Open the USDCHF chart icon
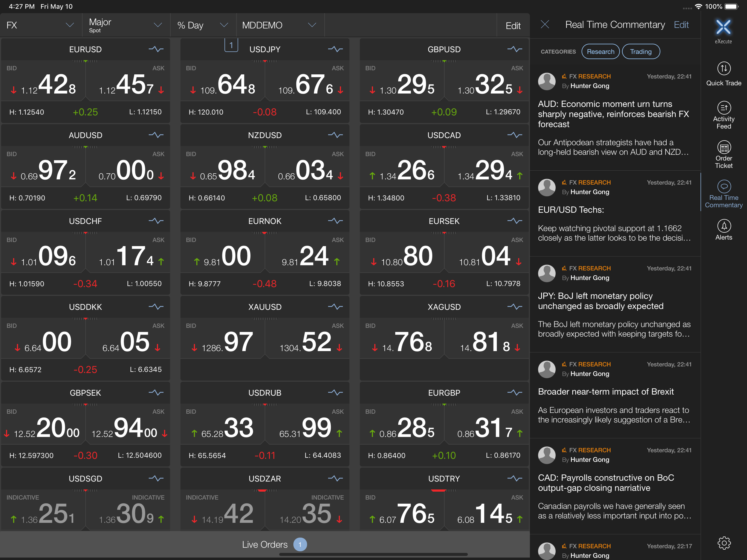This screenshot has width=747, height=560. coord(156,221)
